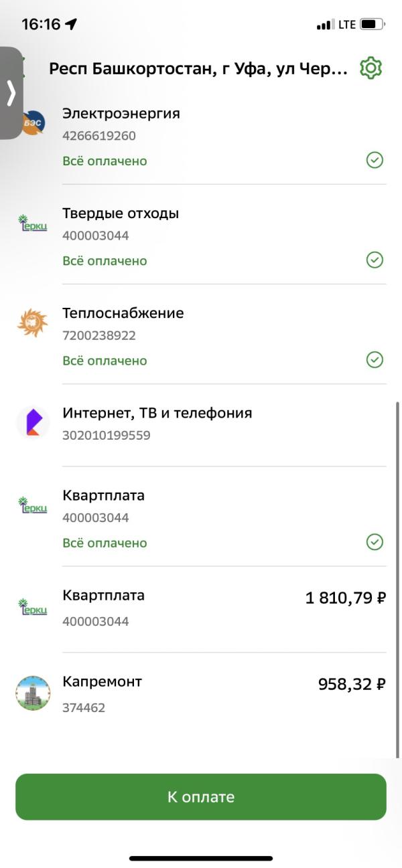Image resolution: width=402 pixels, height=868 pixels.
Task: Tap the green К оплате button
Action: [201, 797]
